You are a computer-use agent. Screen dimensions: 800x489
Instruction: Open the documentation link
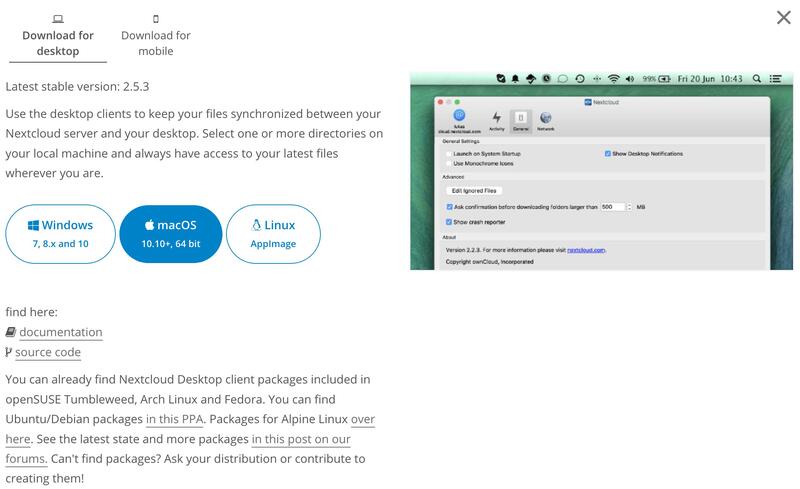pyautogui.click(x=61, y=332)
